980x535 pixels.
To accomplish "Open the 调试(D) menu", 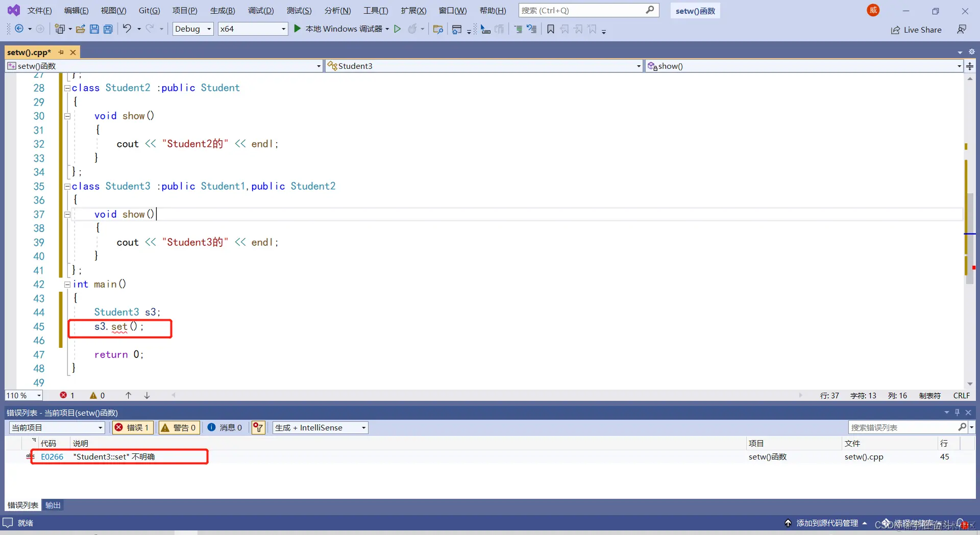I will coord(261,10).
